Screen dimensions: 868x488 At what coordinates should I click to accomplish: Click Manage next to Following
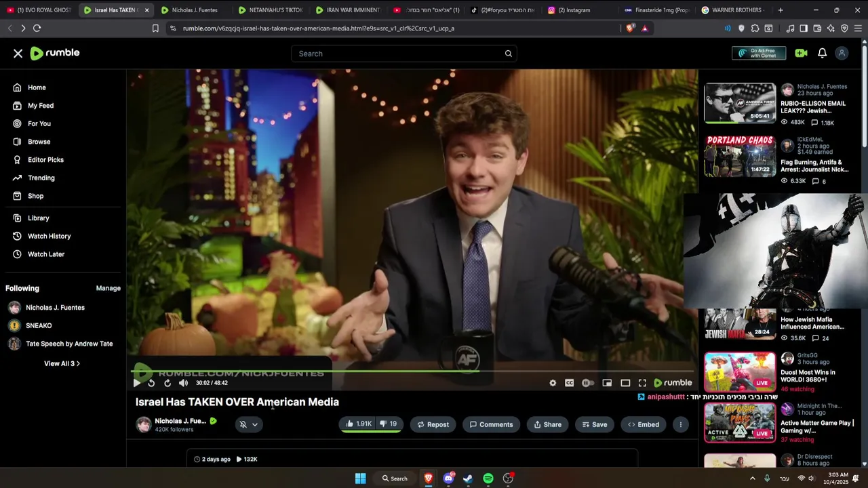[108, 288]
